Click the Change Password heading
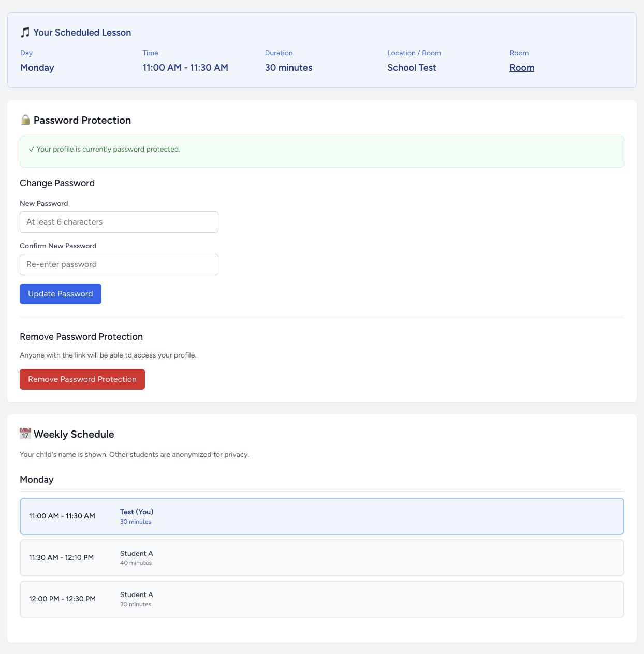 57,183
